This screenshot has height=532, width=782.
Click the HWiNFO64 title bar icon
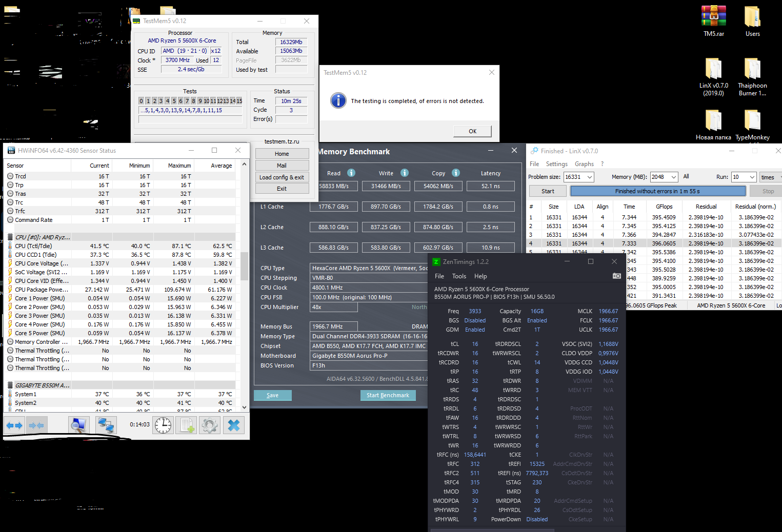point(11,150)
